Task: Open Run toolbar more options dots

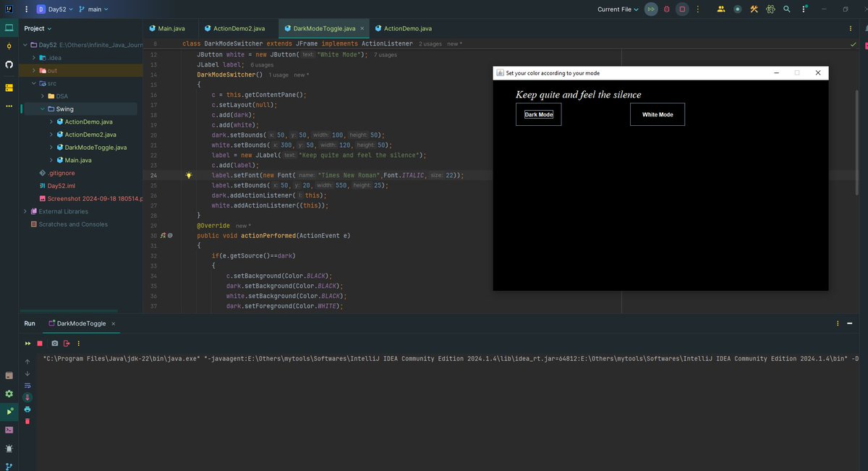Action: coord(78,343)
